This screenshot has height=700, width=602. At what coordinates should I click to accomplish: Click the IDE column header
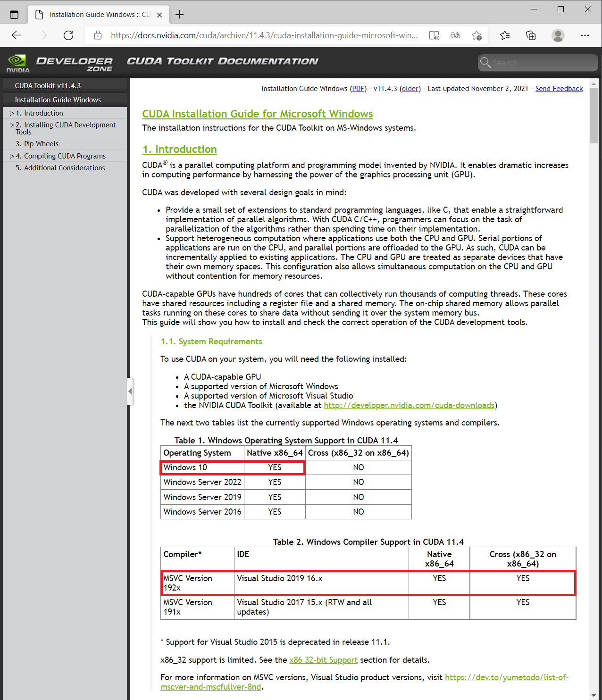click(321, 559)
